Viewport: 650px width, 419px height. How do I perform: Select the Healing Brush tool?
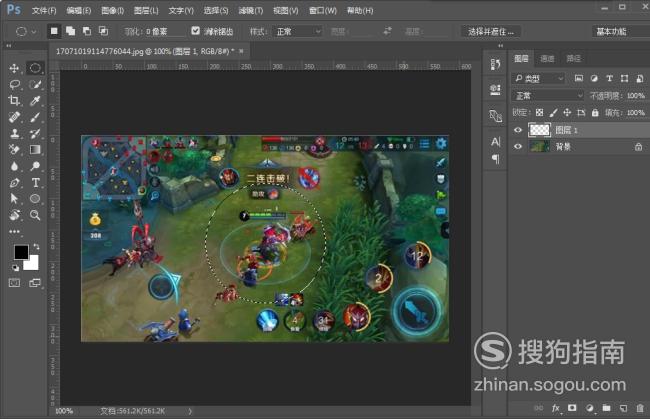click(x=14, y=117)
